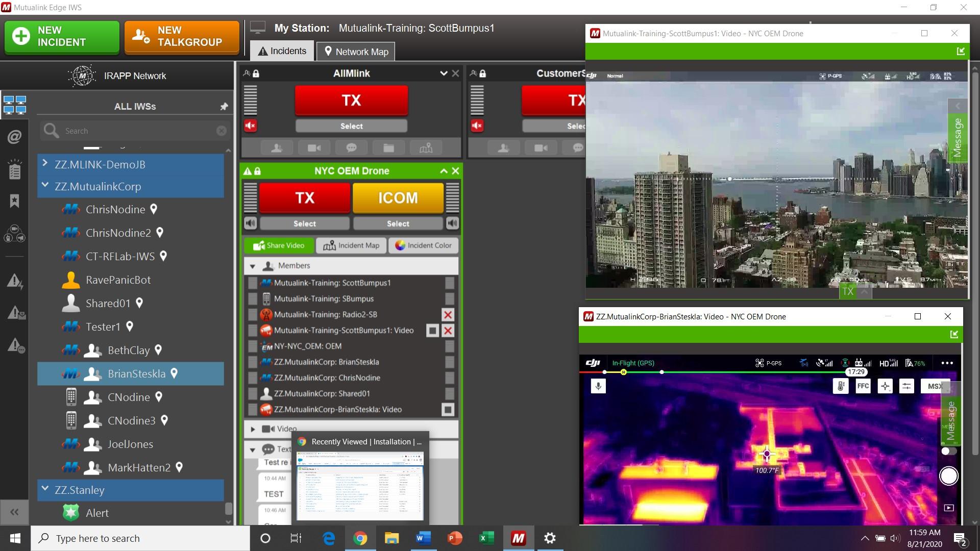This screenshot has width=980, height=551.
Task: Click Share Video button
Action: [279, 245]
